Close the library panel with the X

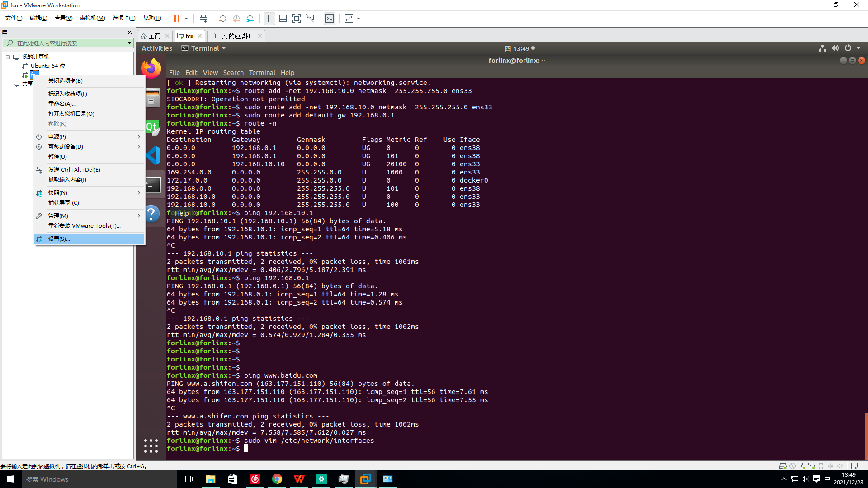pyautogui.click(x=130, y=32)
